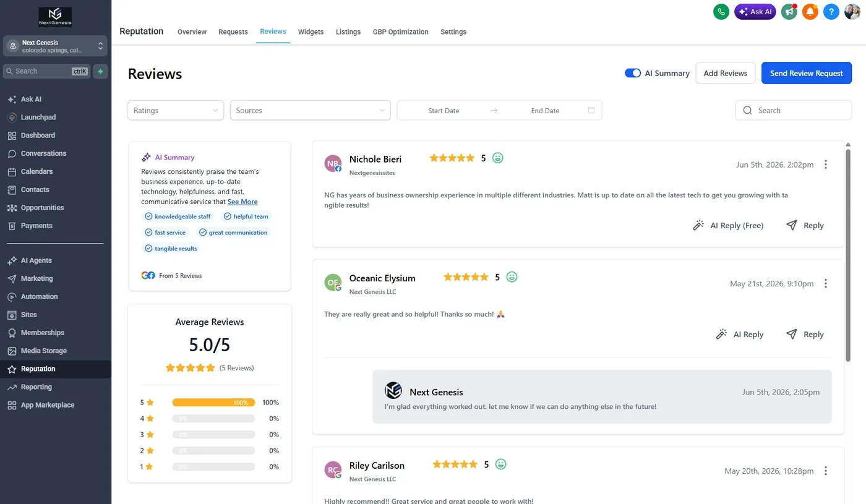The width and height of the screenshot is (866, 504).
Task: Switch to the Widgets tab
Action: (311, 32)
